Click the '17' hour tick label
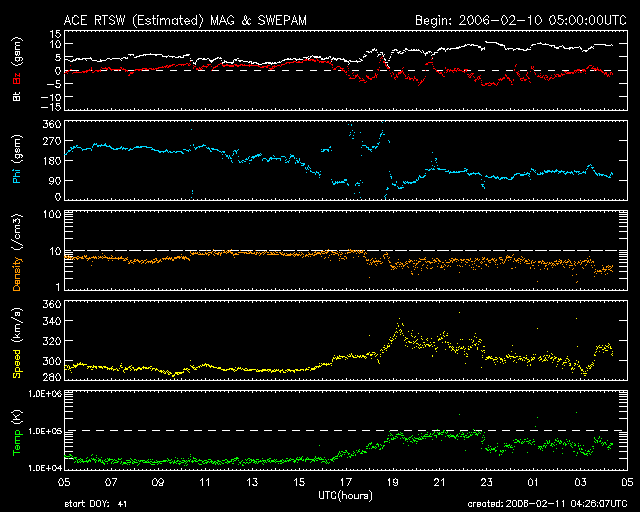Screen dimensions: 640x512 [346, 482]
